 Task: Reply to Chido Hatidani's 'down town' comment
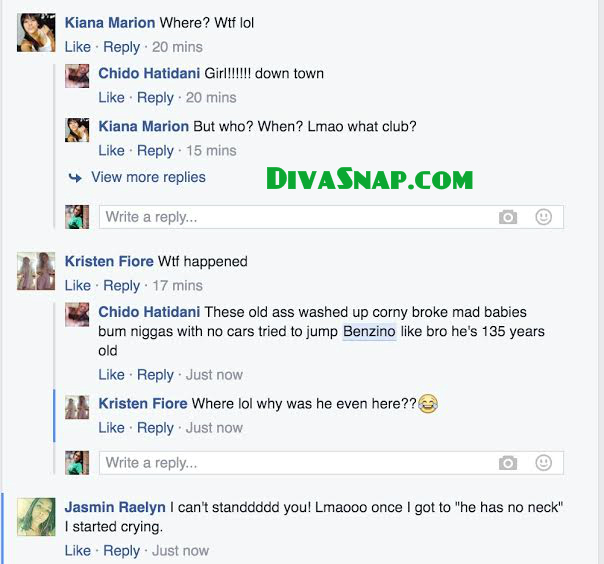coord(155,98)
